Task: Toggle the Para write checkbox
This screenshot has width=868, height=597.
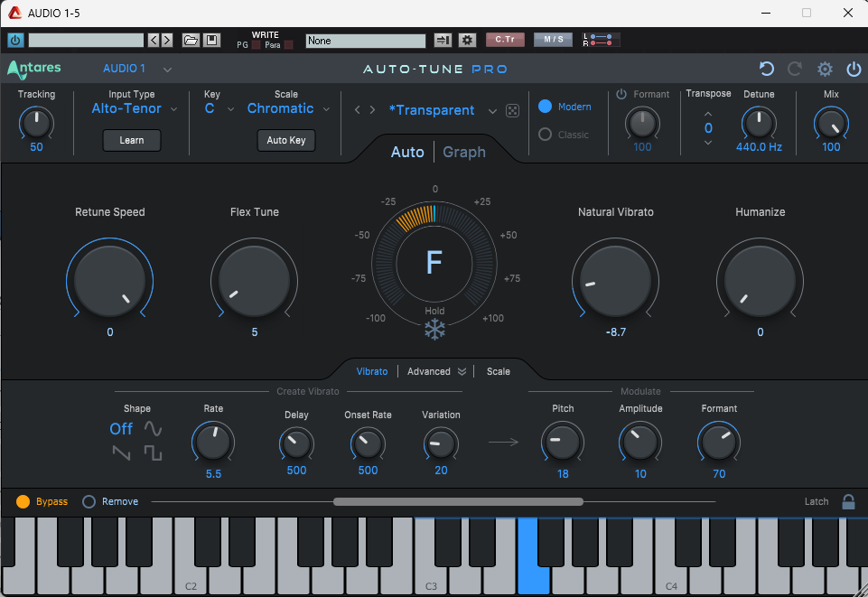Action: (x=288, y=45)
